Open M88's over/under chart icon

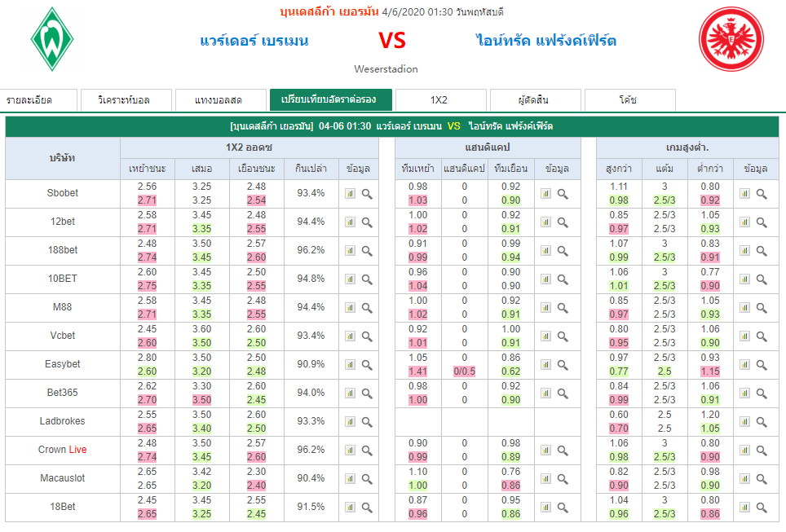click(x=745, y=308)
